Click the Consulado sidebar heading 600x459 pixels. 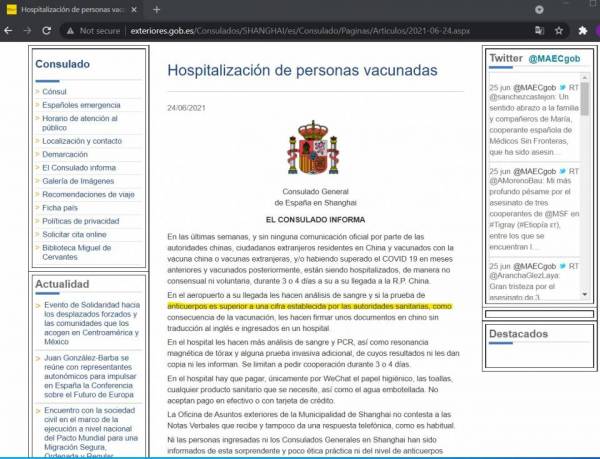(62, 64)
